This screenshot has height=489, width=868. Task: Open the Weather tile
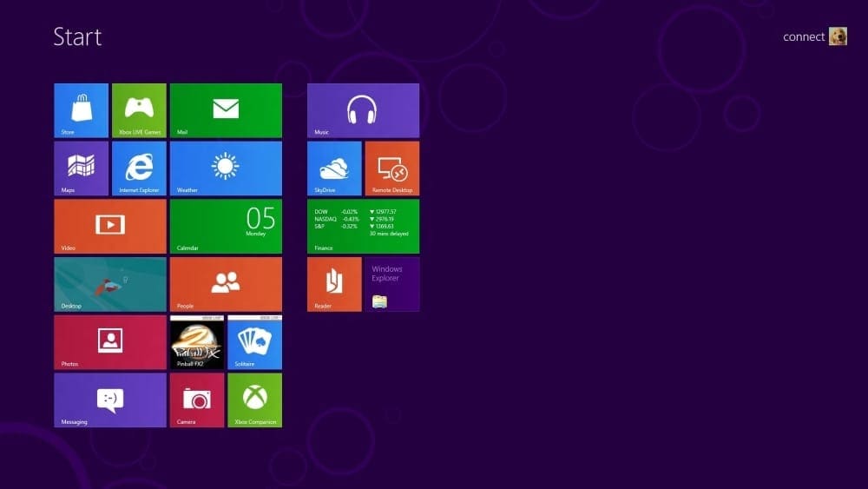click(x=226, y=169)
